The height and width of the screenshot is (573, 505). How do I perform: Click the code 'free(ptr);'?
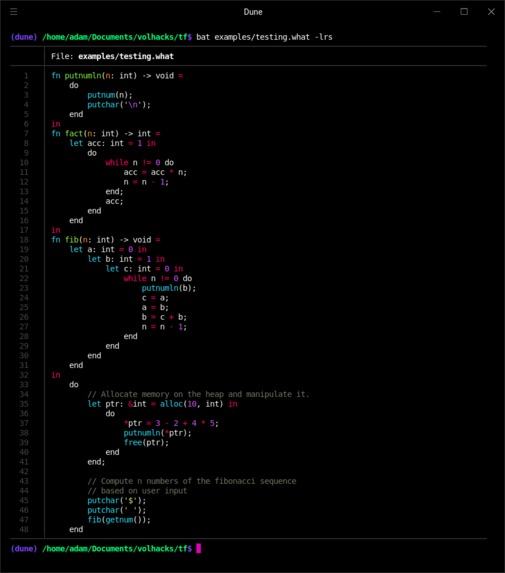(146, 443)
